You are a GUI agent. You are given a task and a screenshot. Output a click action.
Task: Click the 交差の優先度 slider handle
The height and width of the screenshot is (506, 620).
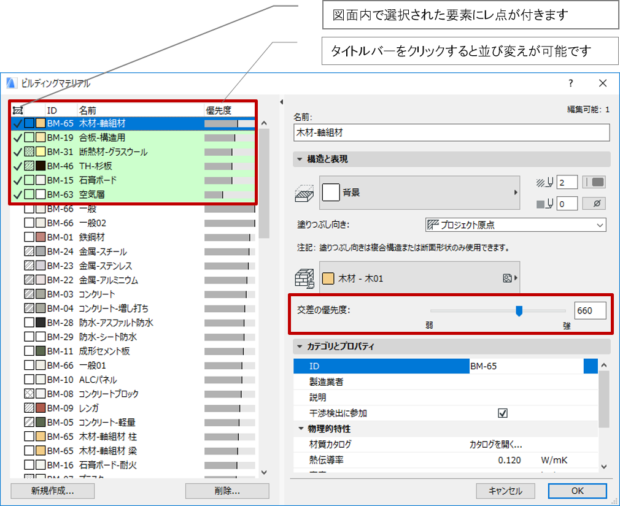[519, 311]
